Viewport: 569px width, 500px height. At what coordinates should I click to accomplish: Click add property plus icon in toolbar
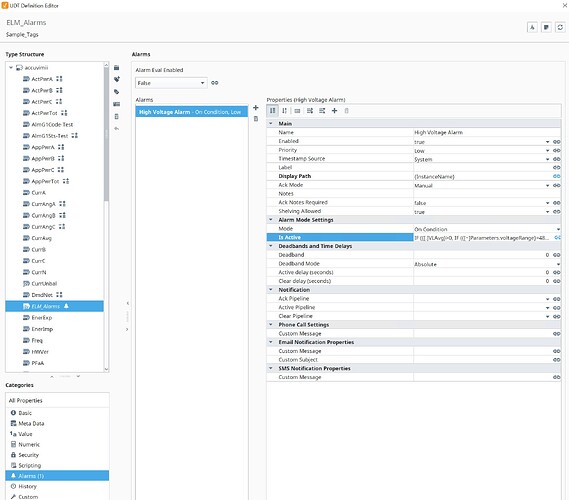(x=334, y=111)
